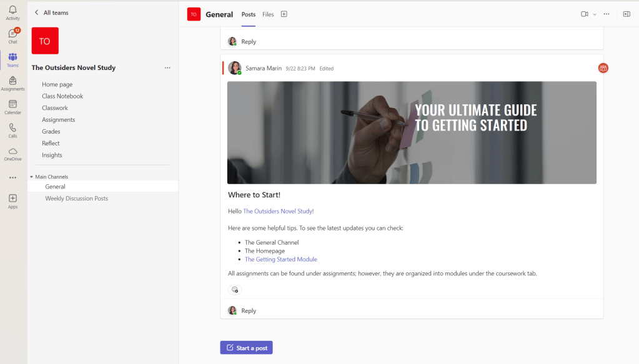Click the Start a post button

tap(246, 348)
